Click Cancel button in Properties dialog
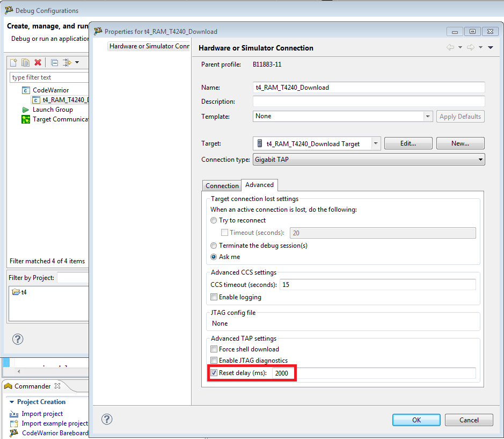The height and width of the screenshot is (439, 504). coord(469,420)
